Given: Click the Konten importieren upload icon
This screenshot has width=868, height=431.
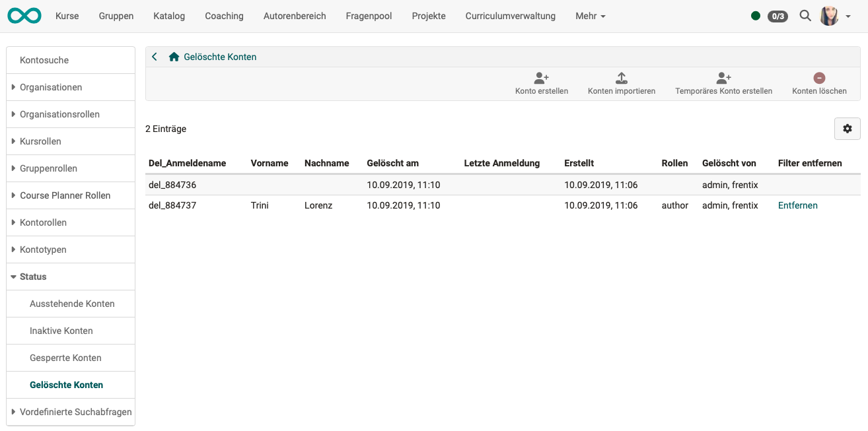Looking at the screenshot, I should [x=622, y=83].
